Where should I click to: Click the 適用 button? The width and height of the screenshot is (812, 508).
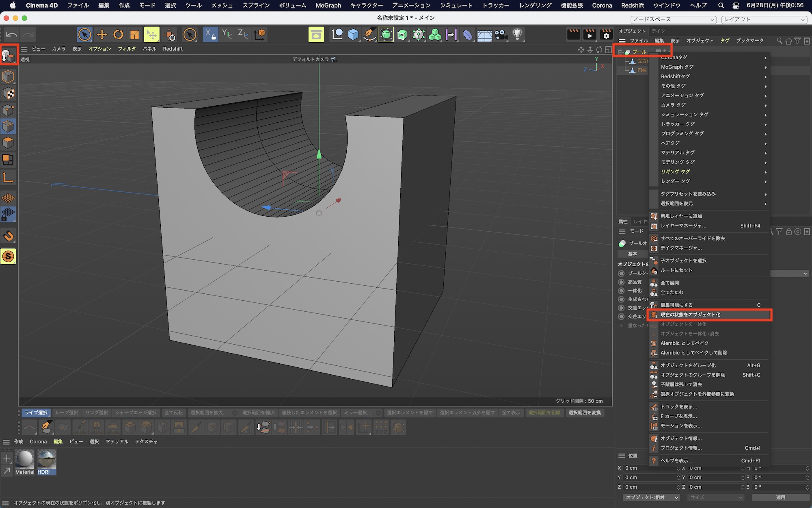pyautogui.click(x=780, y=497)
